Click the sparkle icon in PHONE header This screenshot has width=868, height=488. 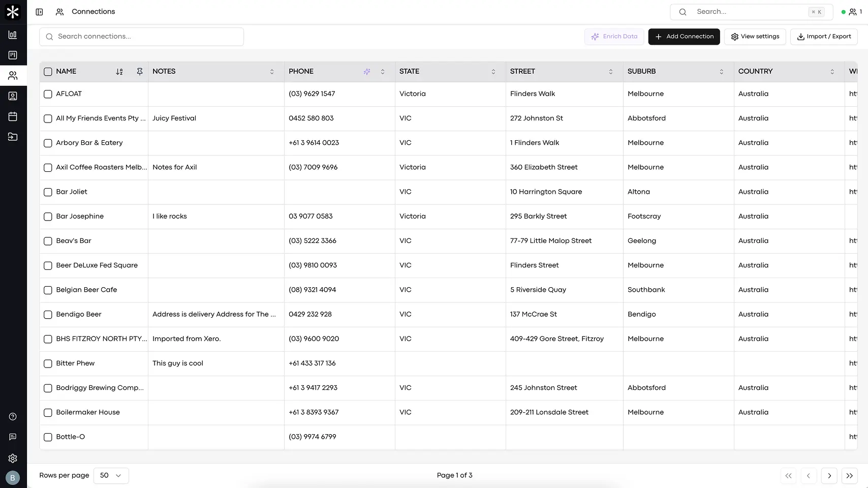pos(367,72)
